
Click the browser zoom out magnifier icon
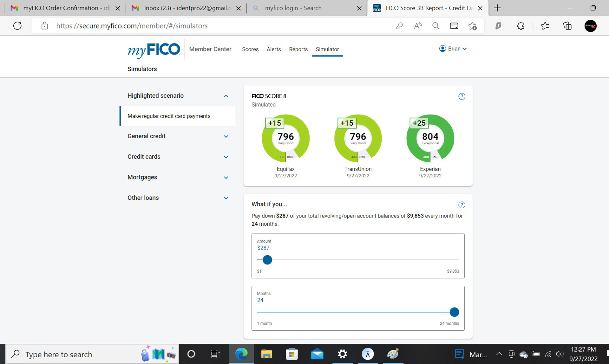coord(436,26)
